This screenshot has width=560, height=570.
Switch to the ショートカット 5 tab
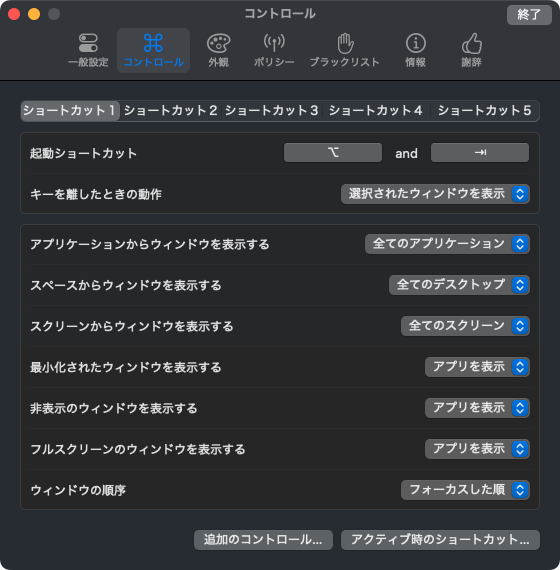click(x=484, y=111)
